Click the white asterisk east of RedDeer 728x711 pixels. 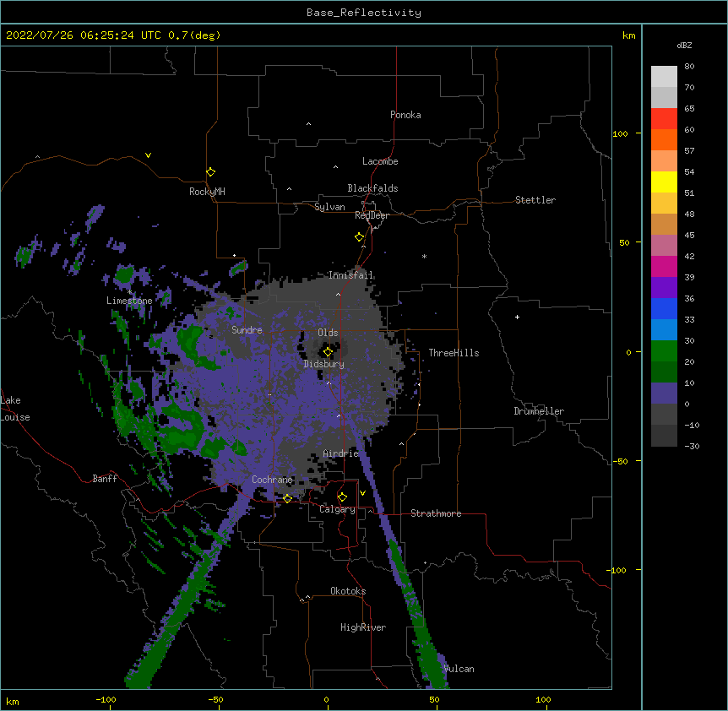tap(424, 256)
